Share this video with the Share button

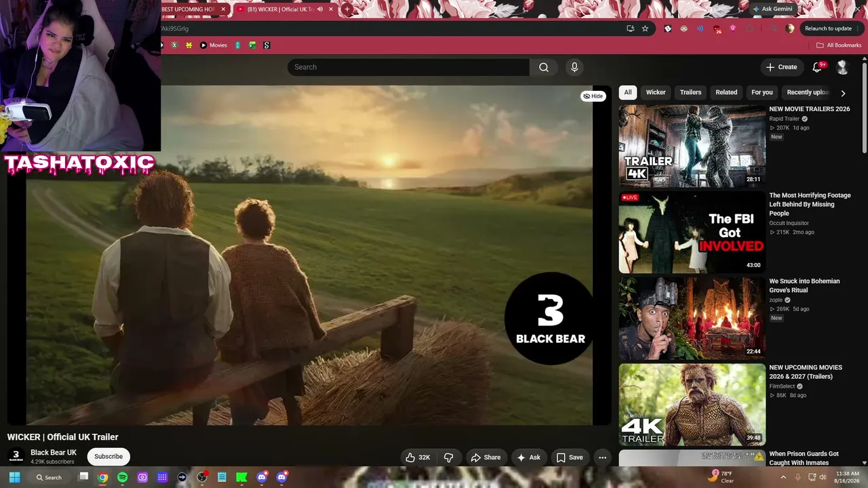[486, 457]
